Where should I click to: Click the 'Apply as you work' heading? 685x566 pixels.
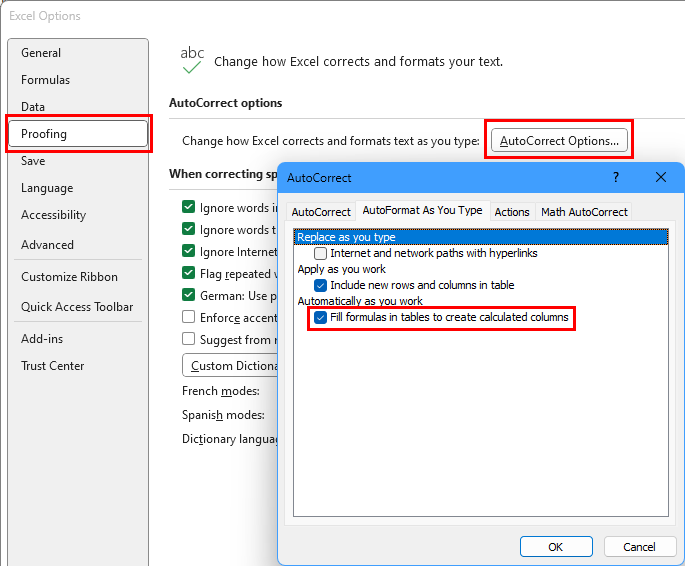click(342, 269)
